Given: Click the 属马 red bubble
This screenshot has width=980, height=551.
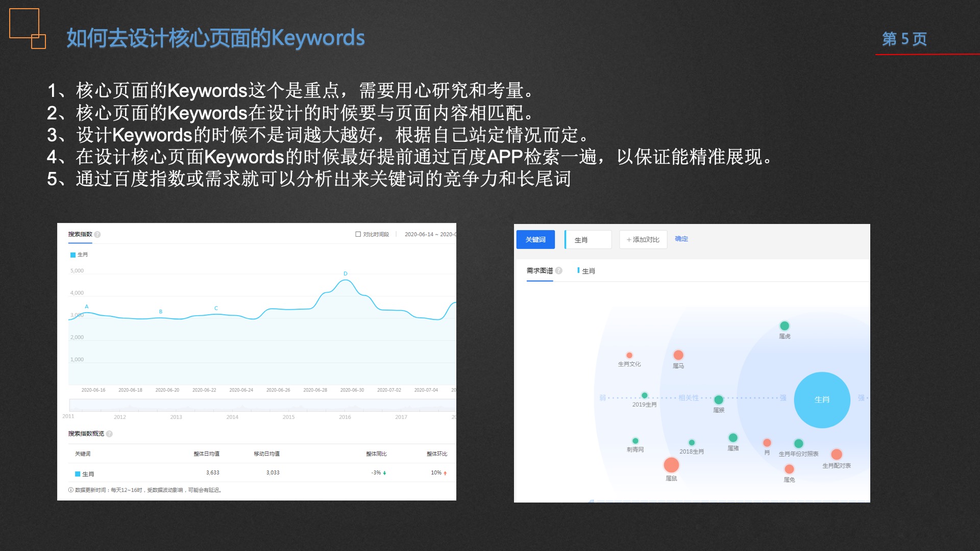Looking at the screenshot, I should [x=678, y=355].
